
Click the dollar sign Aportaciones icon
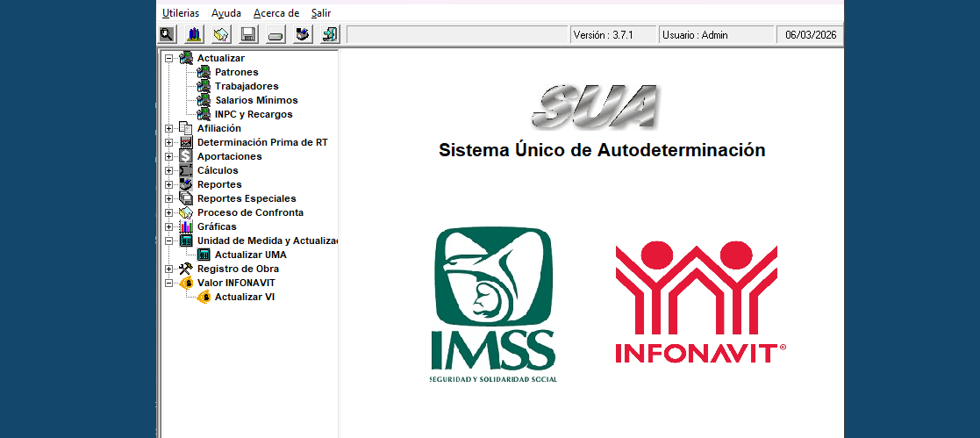186,156
